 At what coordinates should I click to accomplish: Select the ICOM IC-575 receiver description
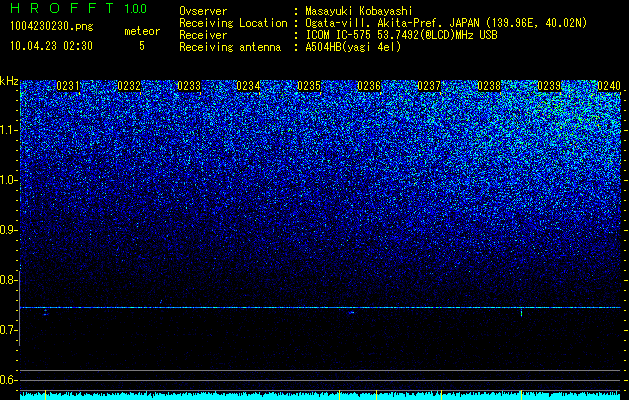(401, 35)
